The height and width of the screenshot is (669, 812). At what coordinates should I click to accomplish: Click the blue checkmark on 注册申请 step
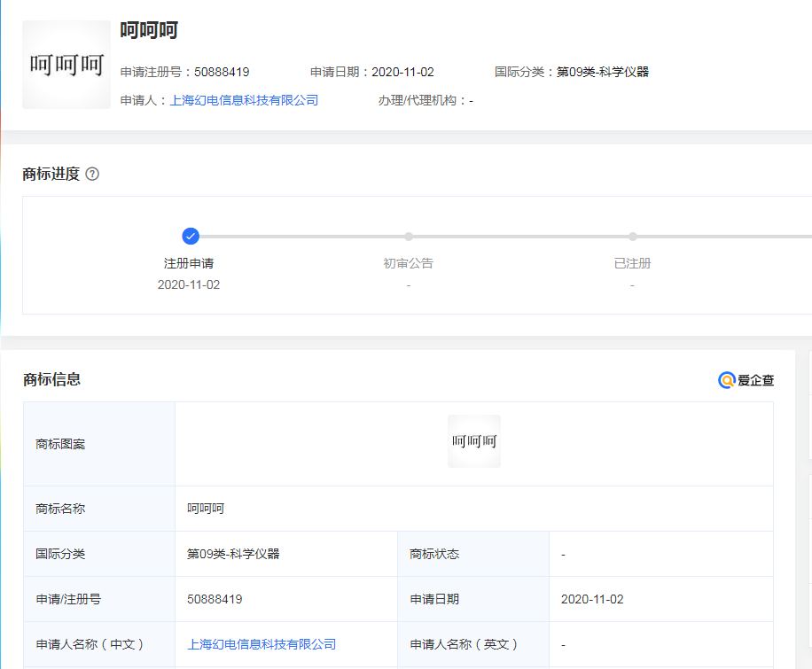190,236
